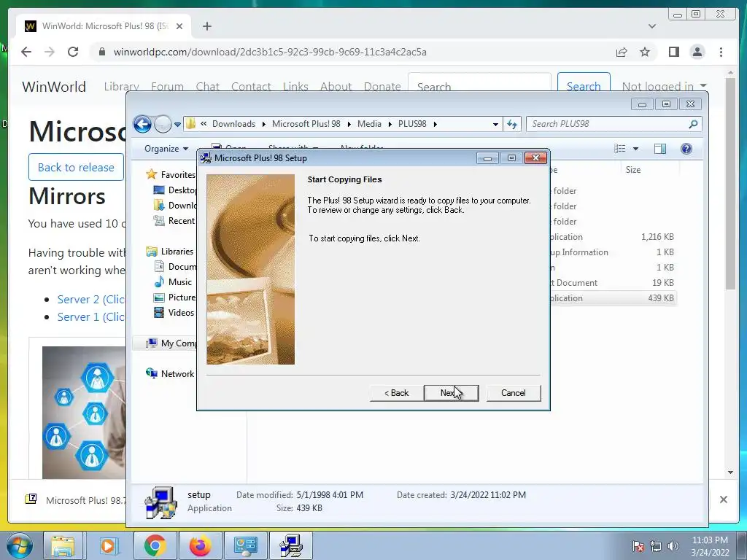Open Firefox from taskbar
The image size is (747, 560).
200,545
